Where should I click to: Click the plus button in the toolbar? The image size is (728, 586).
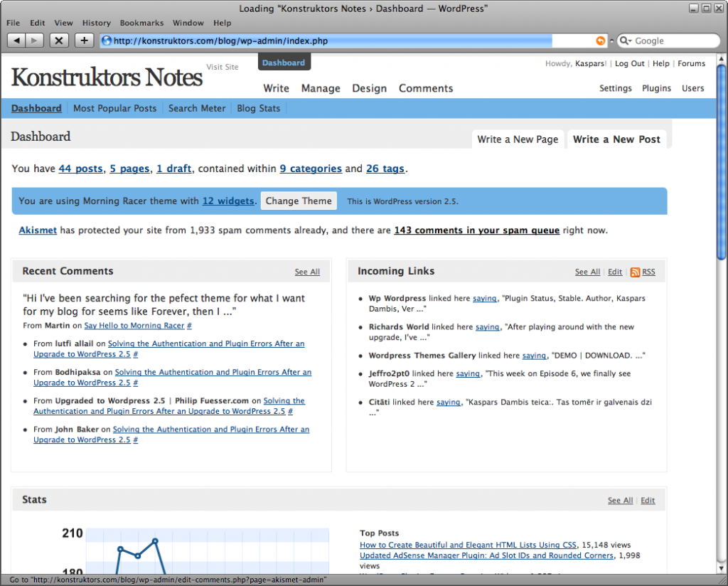[84, 41]
